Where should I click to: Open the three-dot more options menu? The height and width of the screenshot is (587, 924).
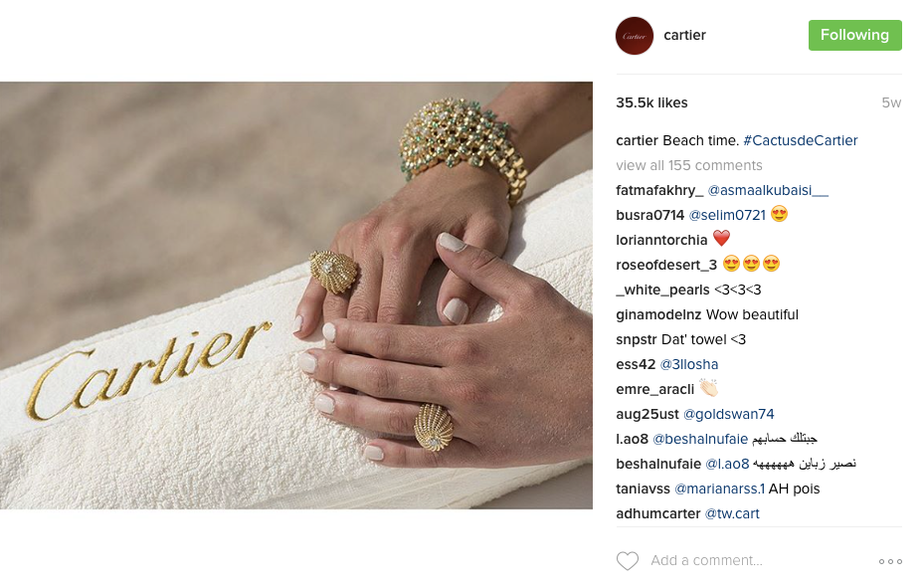pos(890,562)
